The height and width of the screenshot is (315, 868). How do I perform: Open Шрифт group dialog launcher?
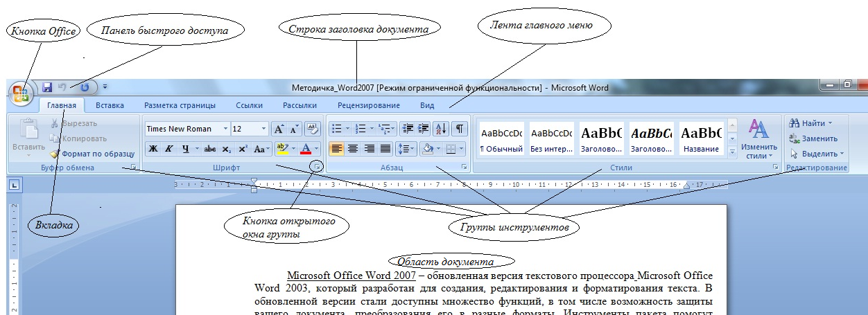[x=318, y=168]
